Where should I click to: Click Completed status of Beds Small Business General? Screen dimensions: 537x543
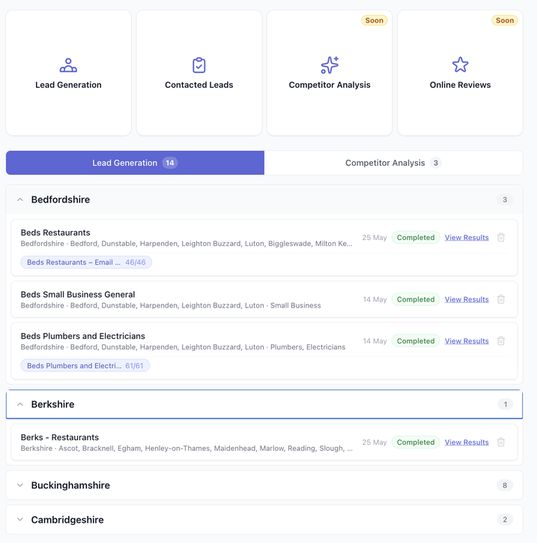pos(415,299)
